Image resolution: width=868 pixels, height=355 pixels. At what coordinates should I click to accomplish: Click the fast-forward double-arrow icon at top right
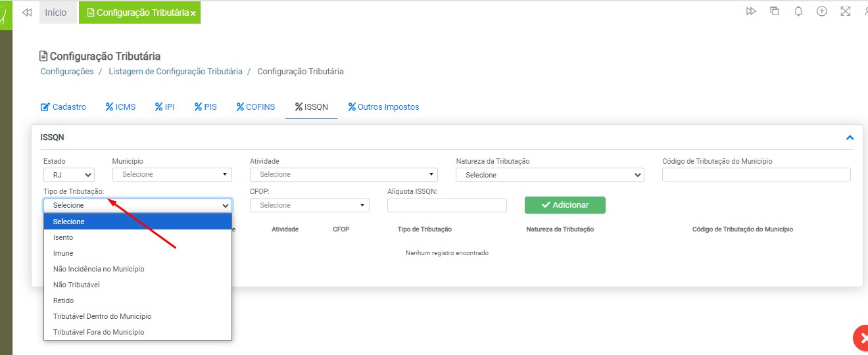(751, 11)
